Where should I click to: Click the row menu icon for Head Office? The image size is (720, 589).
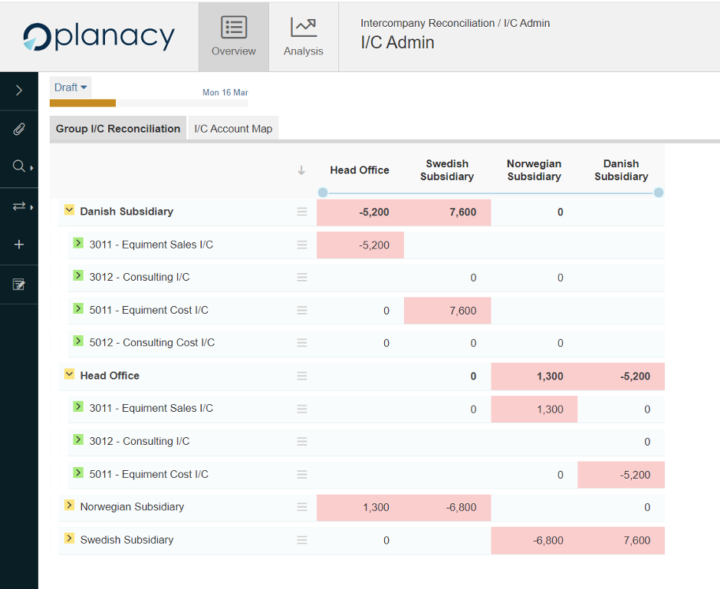point(301,376)
